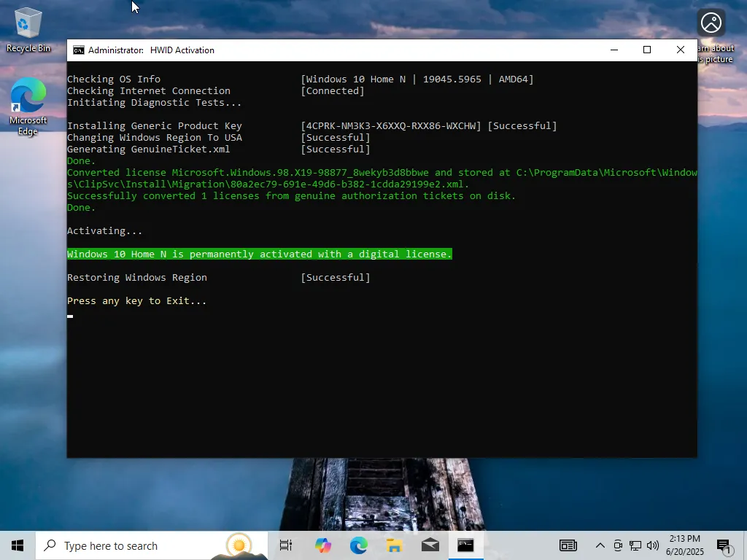Viewport: 747px width, 560px height.
Task: Expand the hidden system tray icons
Action: click(600, 545)
